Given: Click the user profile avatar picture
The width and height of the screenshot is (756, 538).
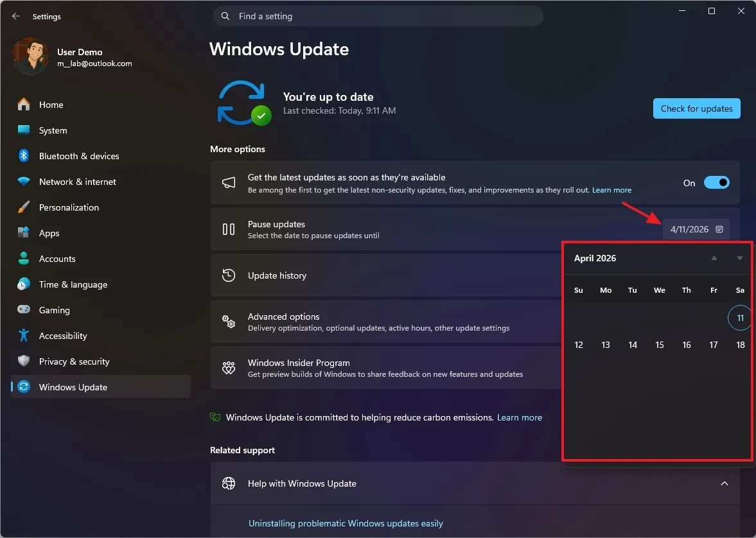Looking at the screenshot, I should [30, 57].
